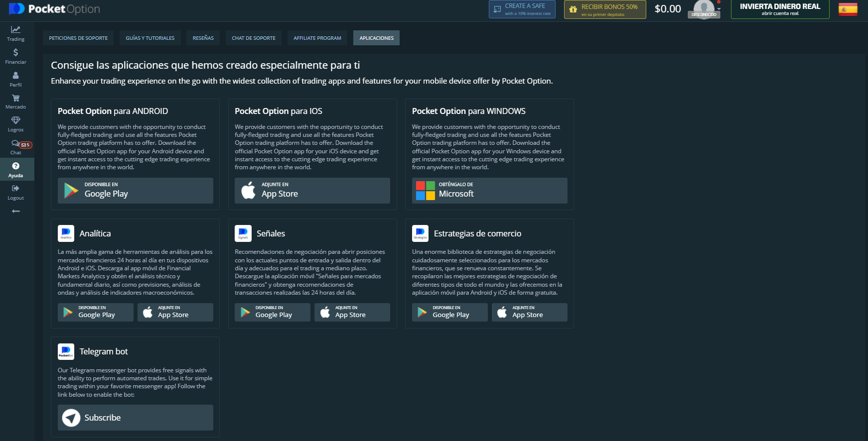Click Recibir Bonos 50% button
This screenshot has height=441, width=868.
click(605, 9)
